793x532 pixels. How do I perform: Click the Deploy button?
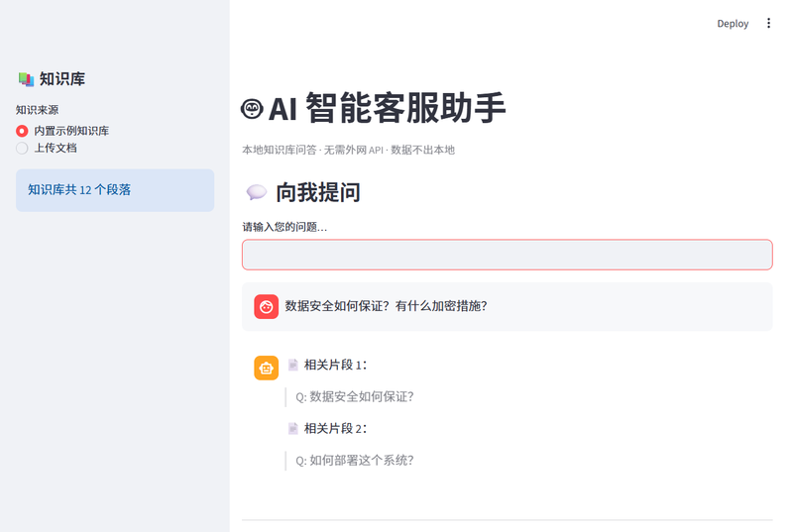coord(733,24)
